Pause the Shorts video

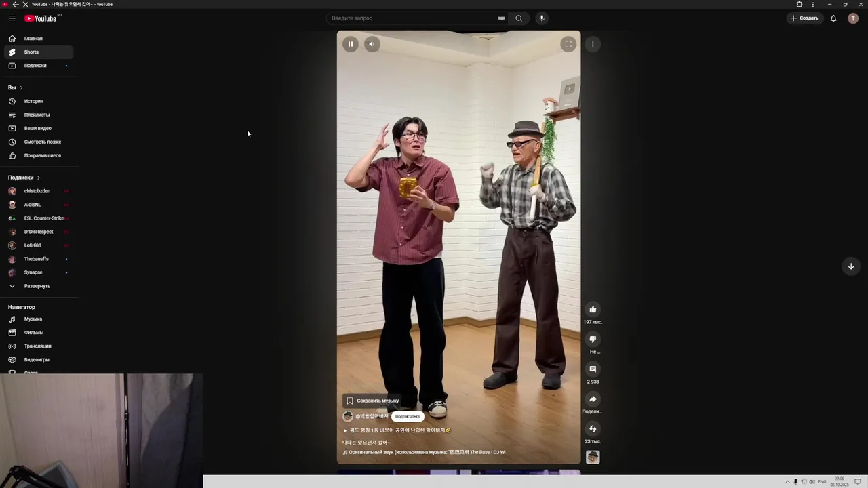(350, 44)
